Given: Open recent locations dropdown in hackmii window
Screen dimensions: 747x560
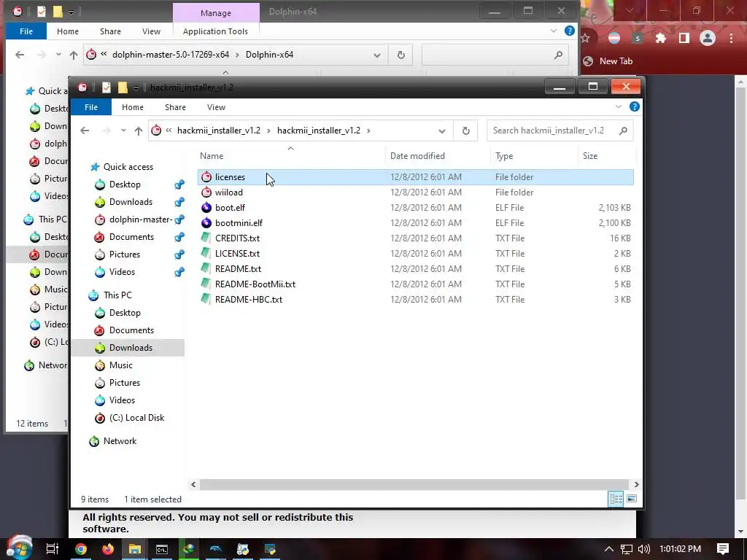Looking at the screenshot, I should pos(123,131).
